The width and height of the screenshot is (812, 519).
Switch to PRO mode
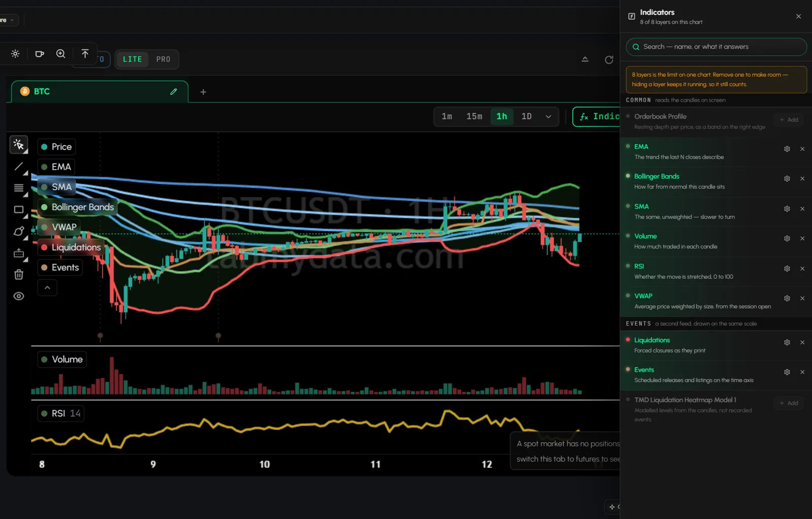163,59
